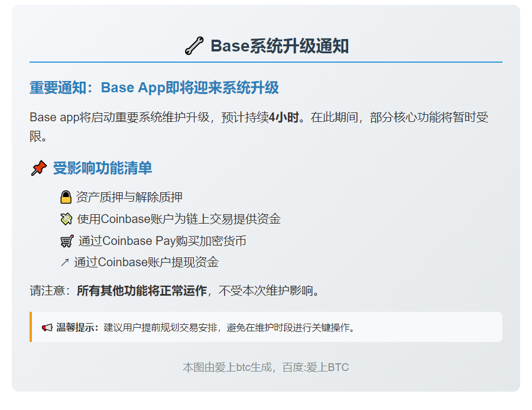Screen dimensions: 532x410
Task: Click the blue divider line under title
Action: pyautogui.click(x=266, y=62)
